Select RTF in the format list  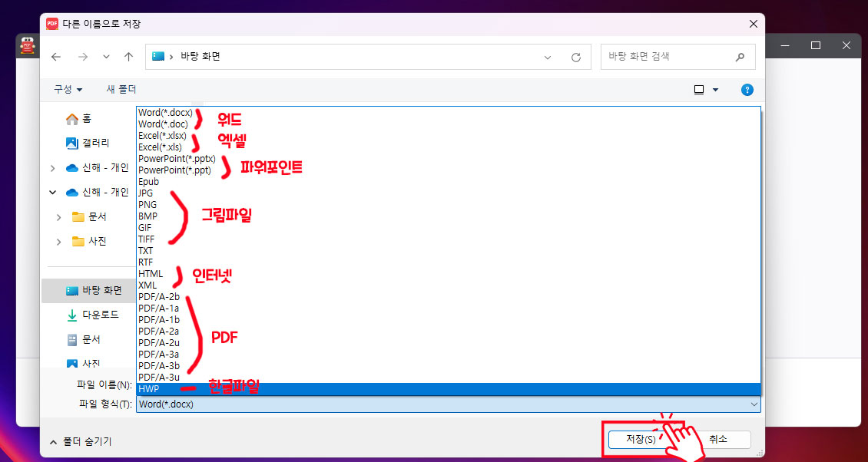coord(449,262)
